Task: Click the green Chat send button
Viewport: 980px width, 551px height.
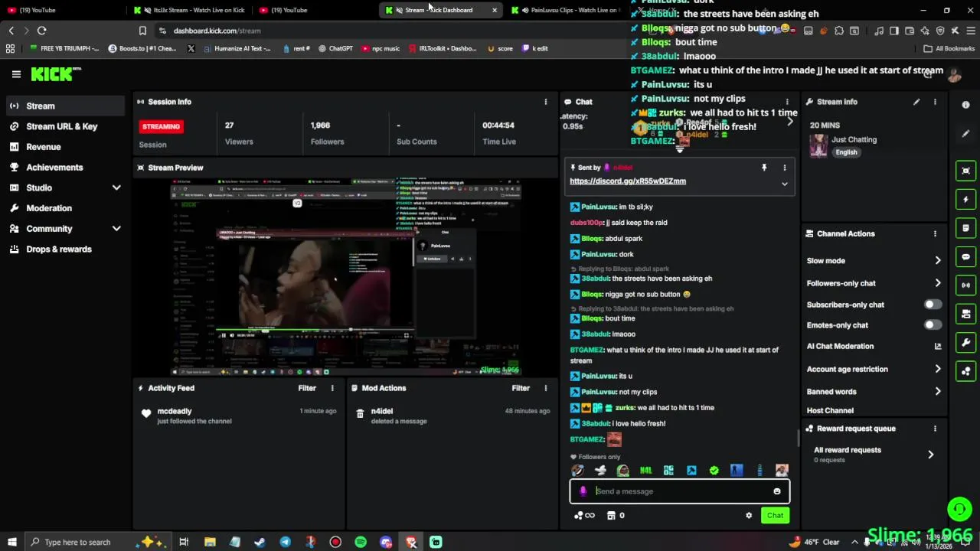Action: click(x=775, y=516)
